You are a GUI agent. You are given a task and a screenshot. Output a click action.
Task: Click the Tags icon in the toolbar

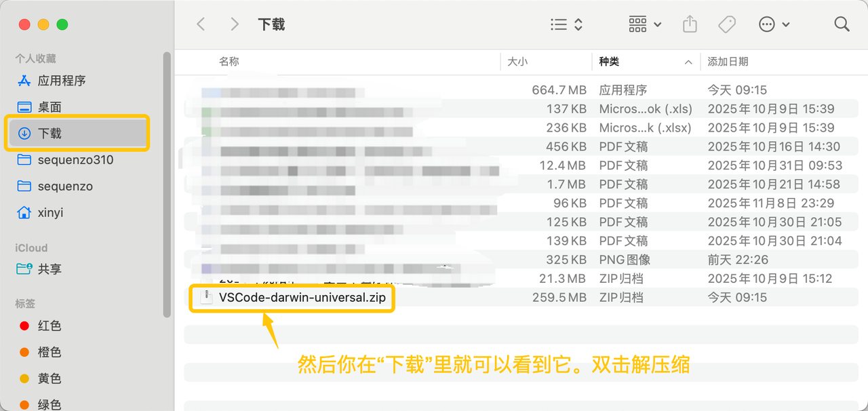coord(726,24)
